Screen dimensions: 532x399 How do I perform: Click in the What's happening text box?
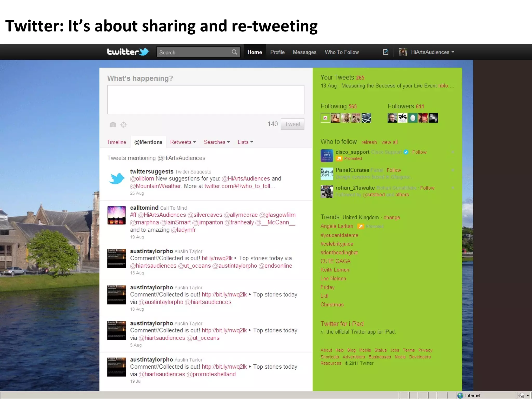pos(206,100)
